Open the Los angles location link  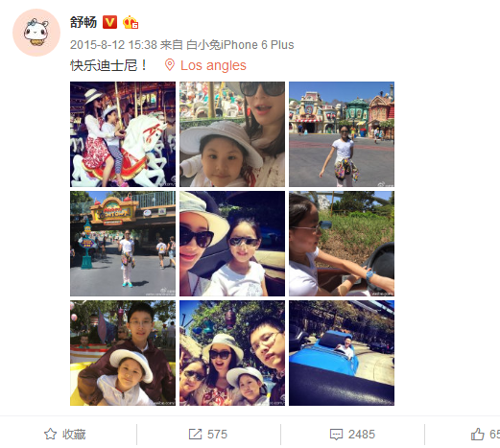point(213,65)
